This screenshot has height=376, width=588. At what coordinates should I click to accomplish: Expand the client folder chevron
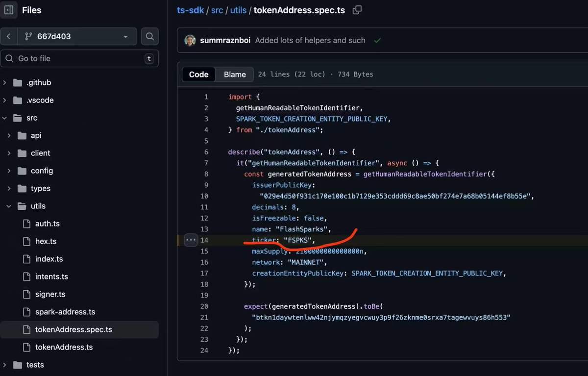[9, 153]
